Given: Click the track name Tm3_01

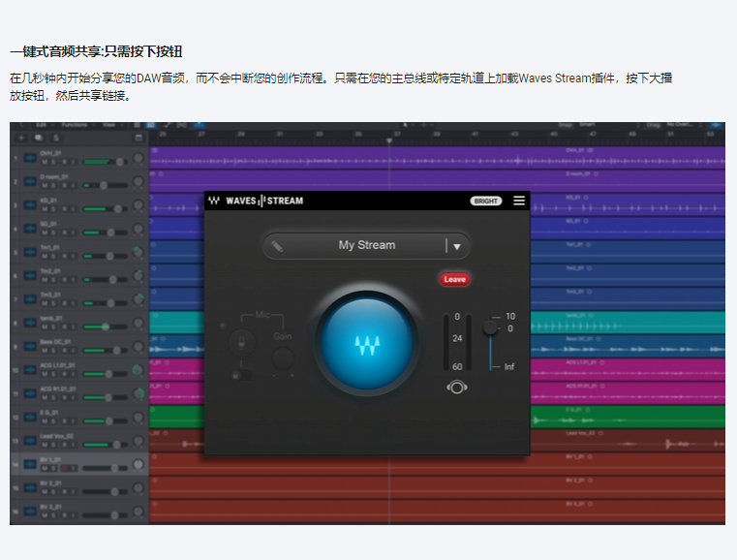Looking at the screenshot, I should click(x=50, y=295).
